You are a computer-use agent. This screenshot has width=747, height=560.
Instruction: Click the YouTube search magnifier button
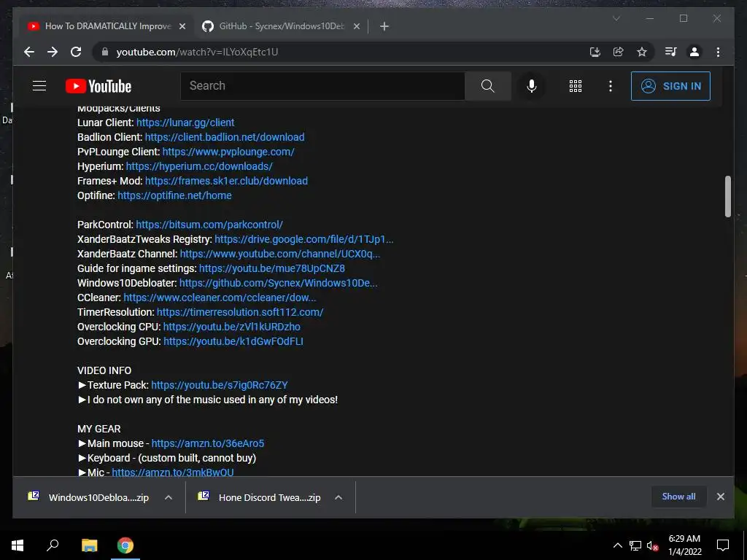pyautogui.click(x=488, y=86)
